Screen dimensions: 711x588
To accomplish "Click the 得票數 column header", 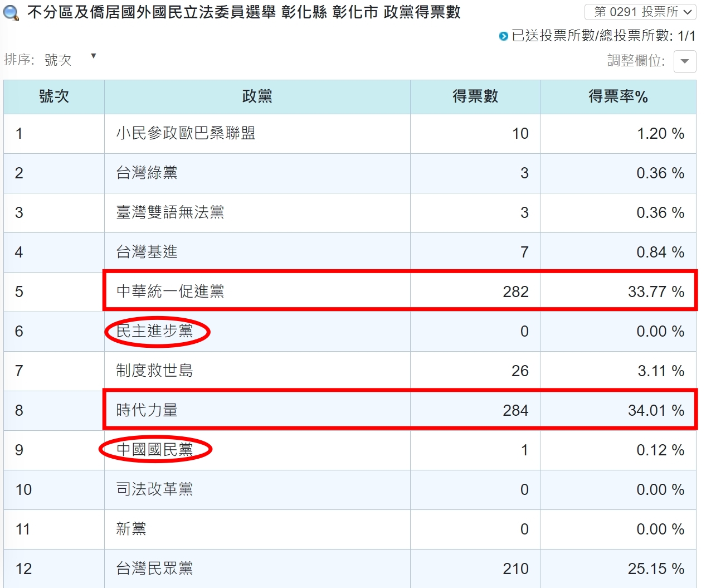I will click(x=475, y=97).
